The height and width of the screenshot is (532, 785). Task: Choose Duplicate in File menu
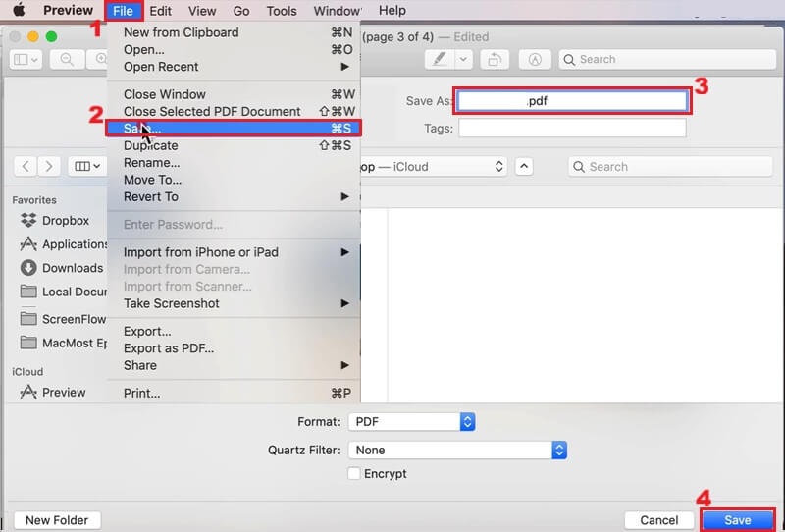234,145
